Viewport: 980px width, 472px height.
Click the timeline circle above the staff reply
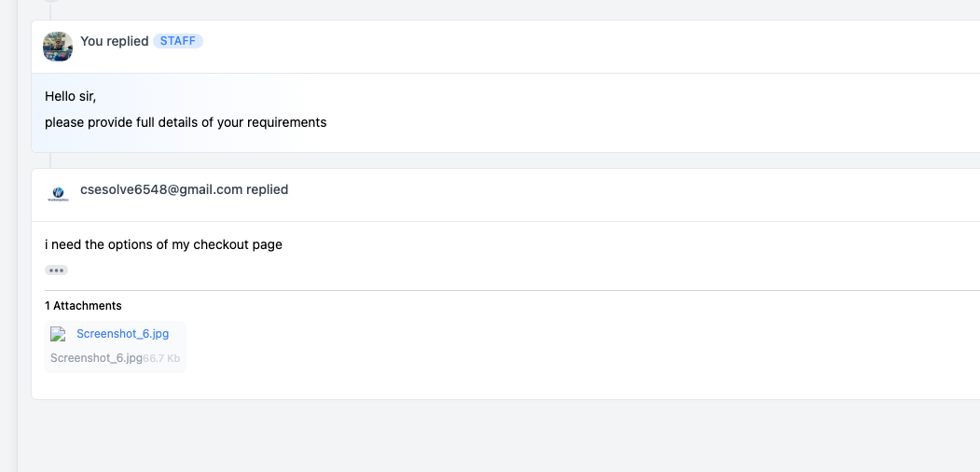(51, 1)
